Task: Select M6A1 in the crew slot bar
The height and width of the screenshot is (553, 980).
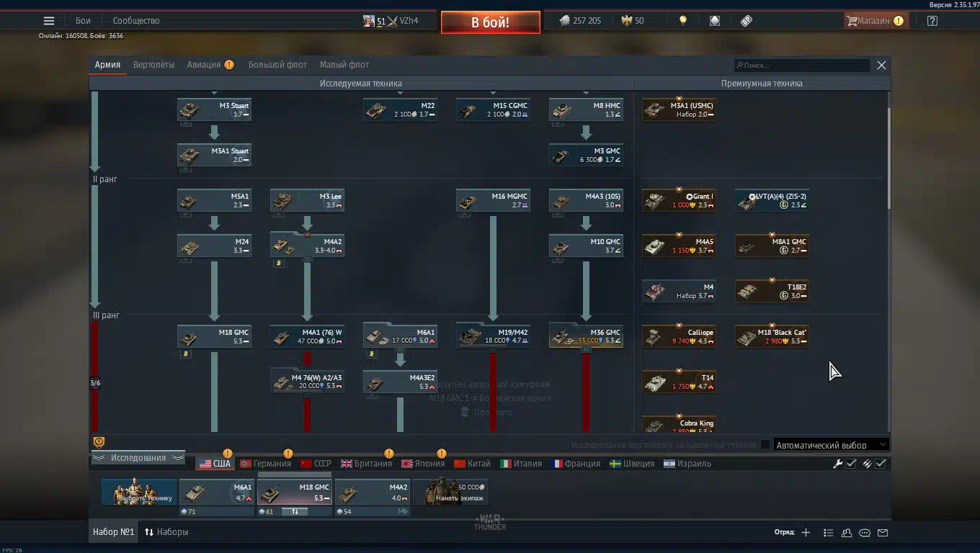Action: click(x=217, y=493)
